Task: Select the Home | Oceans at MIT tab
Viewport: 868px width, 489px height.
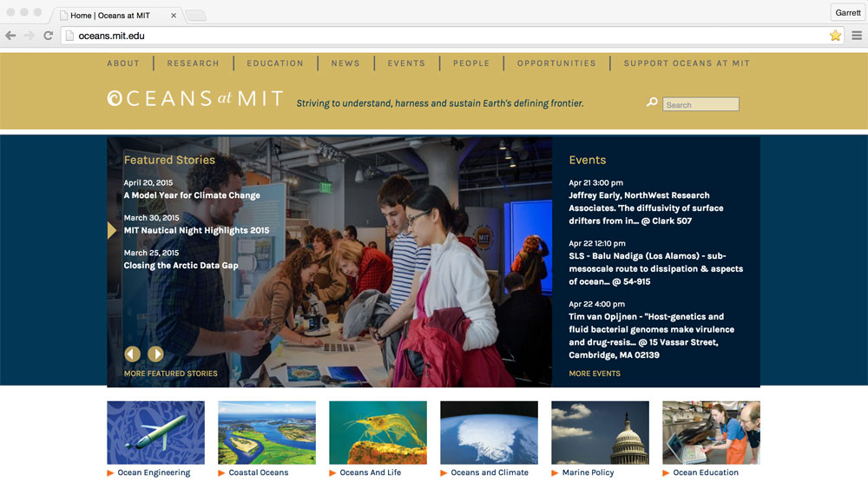Action: coord(117,16)
